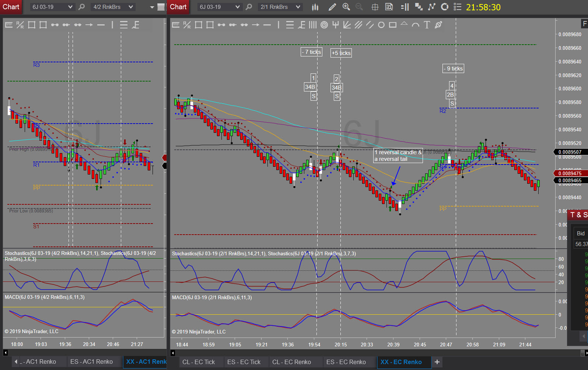Open bar style selector with candlestick icon
The width and height of the screenshot is (588, 370).
pyautogui.click(x=315, y=7)
